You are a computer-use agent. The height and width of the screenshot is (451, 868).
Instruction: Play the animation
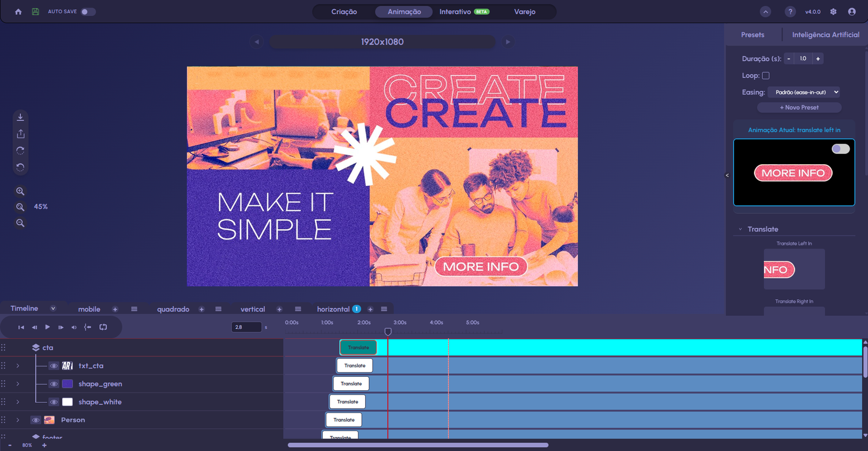(x=47, y=327)
